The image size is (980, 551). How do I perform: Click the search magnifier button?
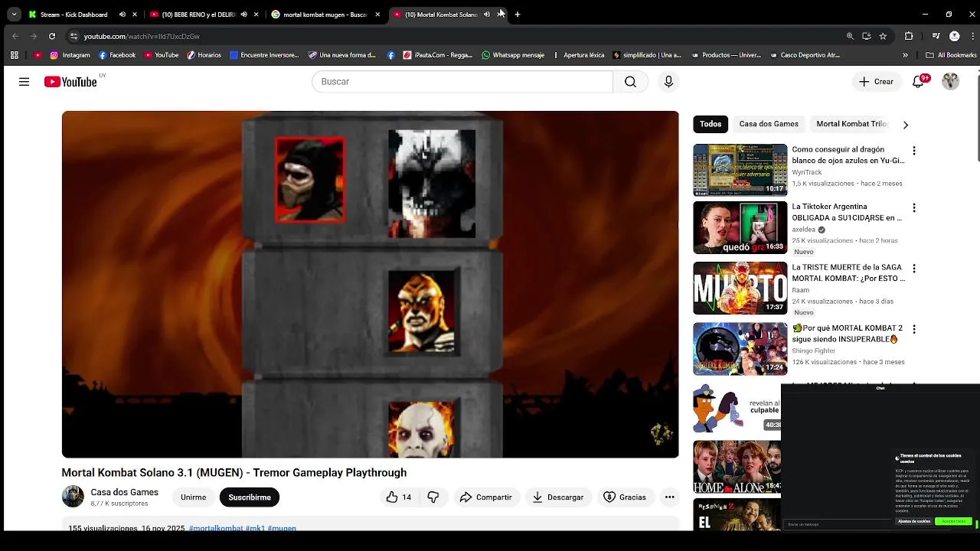point(630,82)
